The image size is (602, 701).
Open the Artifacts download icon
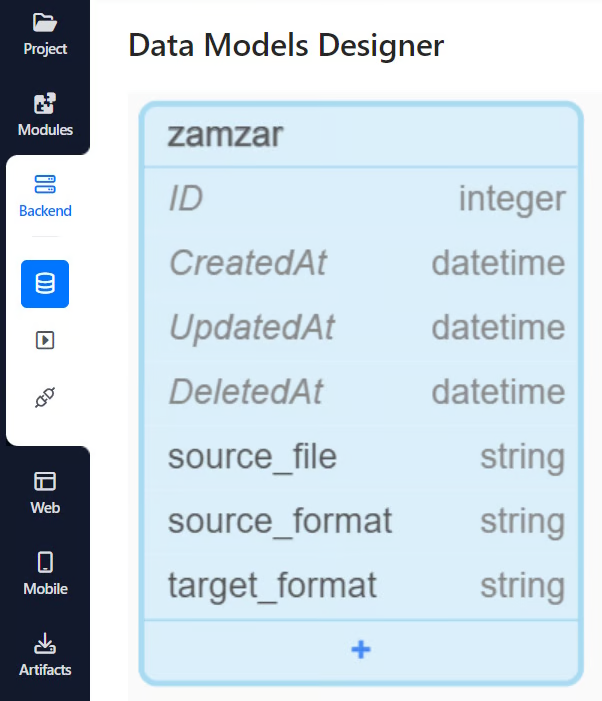(x=45, y=643)
